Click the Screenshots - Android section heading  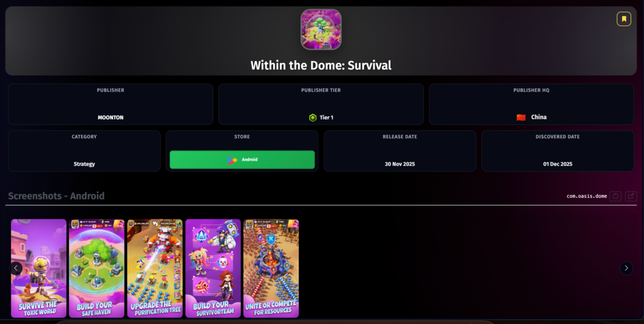click(56, 196)
